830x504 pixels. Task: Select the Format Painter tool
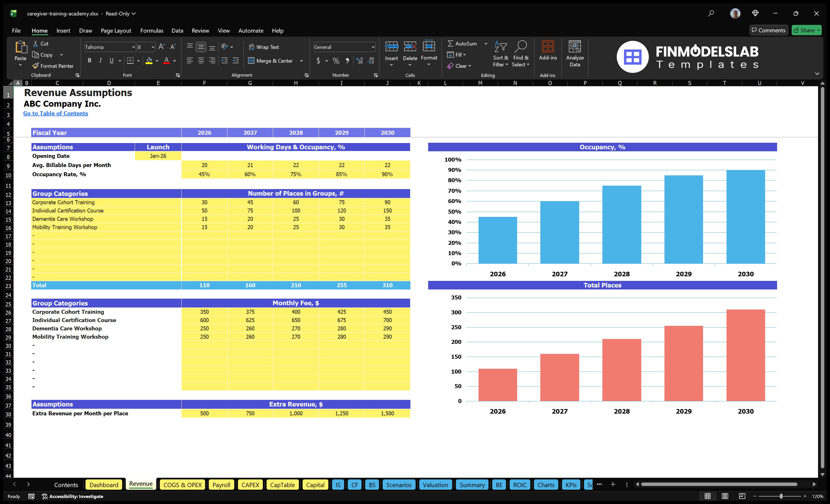point(53,66)
